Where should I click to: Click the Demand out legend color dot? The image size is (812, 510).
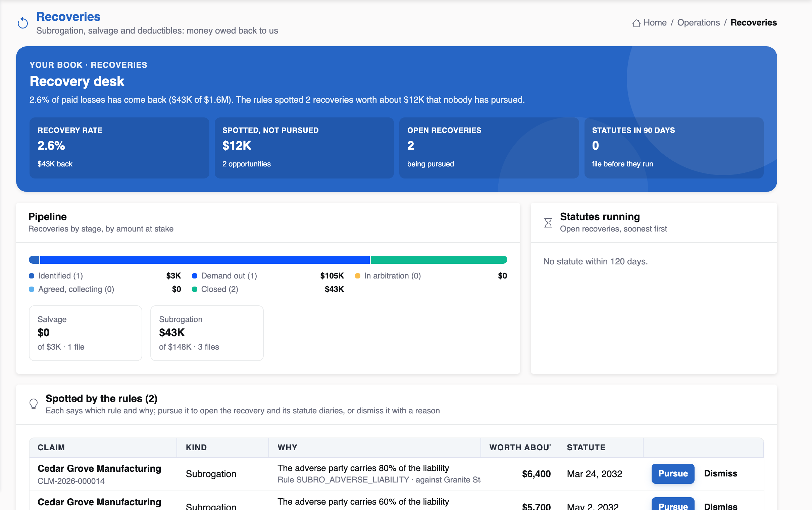tap(195, 276)
